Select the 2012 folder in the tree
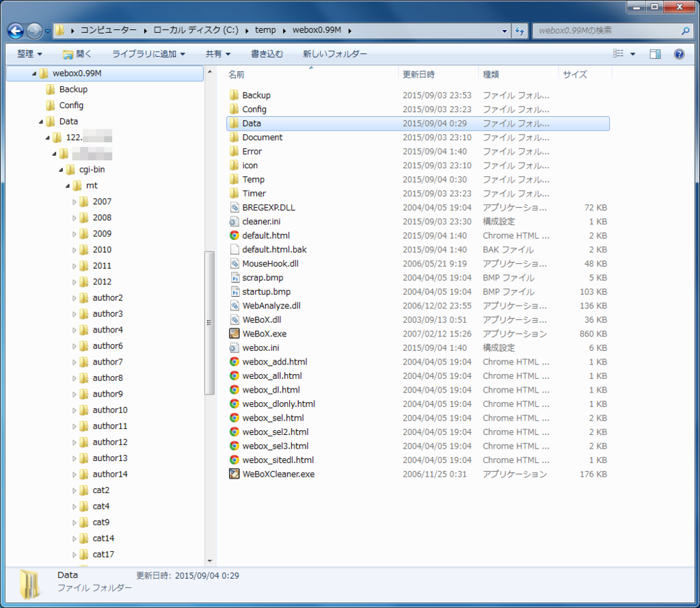700x608 pixels. pyautogui.click(x=102, y=282)
